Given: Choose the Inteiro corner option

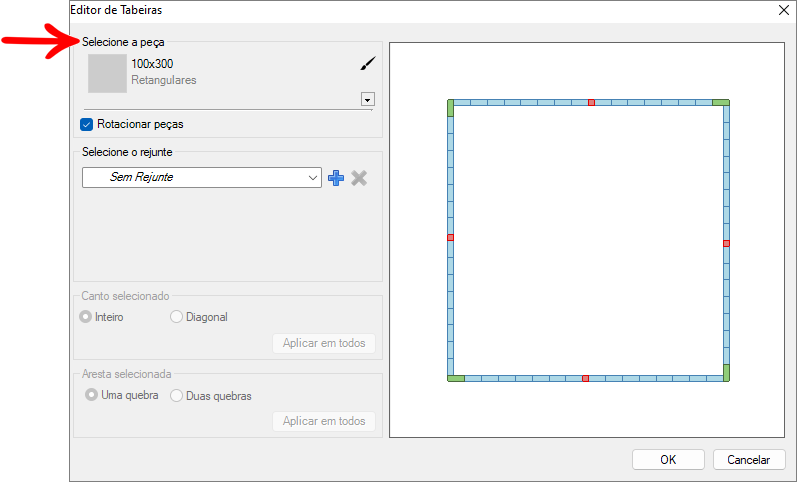Looking at the screenshot, I should 86,317.
